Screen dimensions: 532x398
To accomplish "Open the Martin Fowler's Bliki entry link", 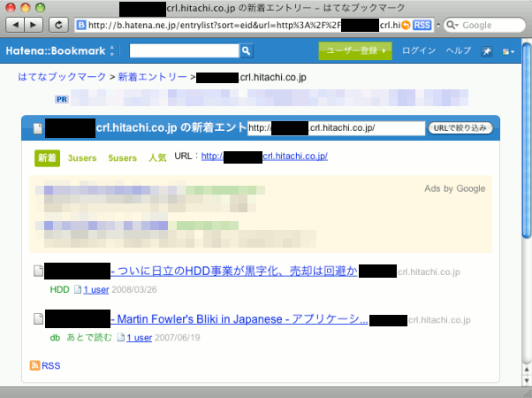I will click(239, 319).
